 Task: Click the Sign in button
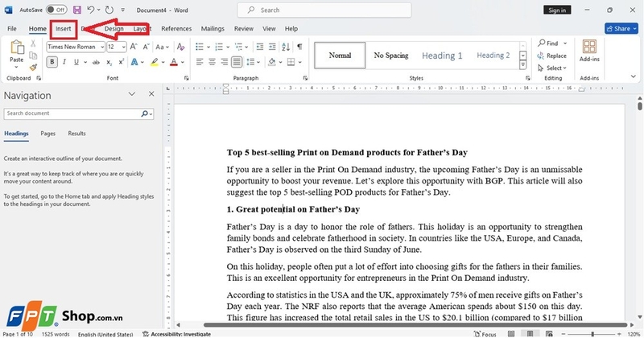pos(556,10)
